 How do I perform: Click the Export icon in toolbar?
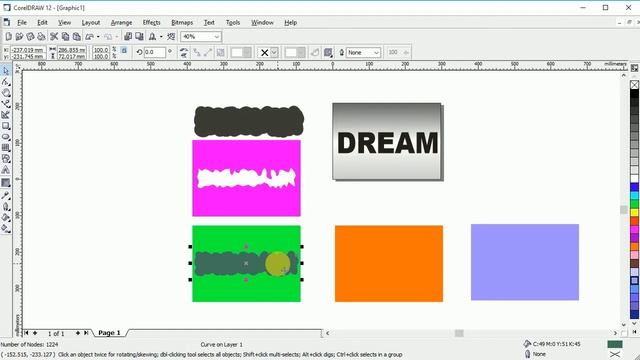pyautogui.click(x=139, y=37)
